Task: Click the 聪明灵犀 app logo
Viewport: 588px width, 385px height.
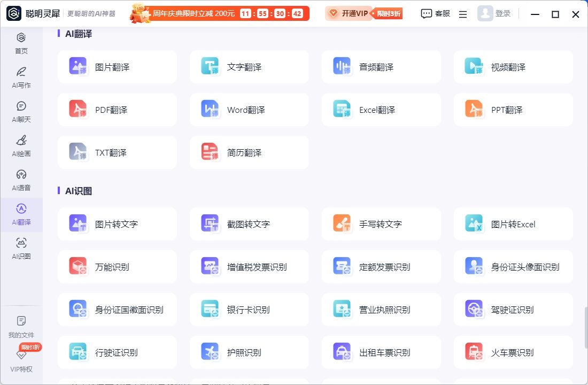Action: coord(14,13)
